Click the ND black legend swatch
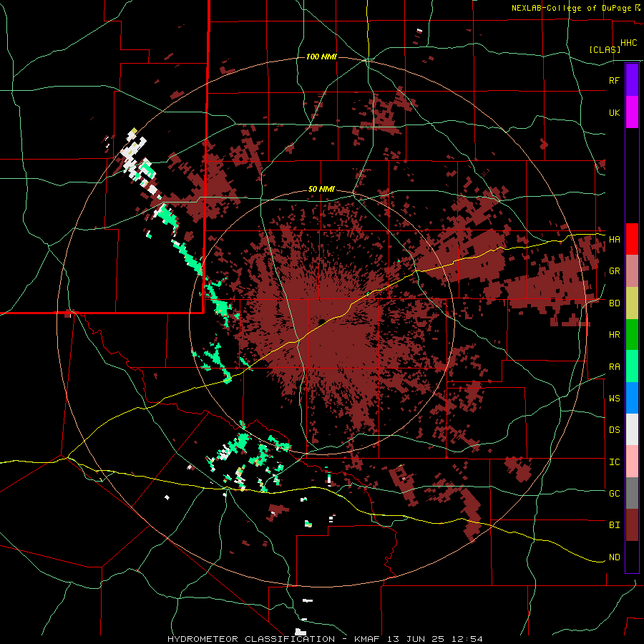The height and width of the screenshot is (644, 644). point(632,557)
